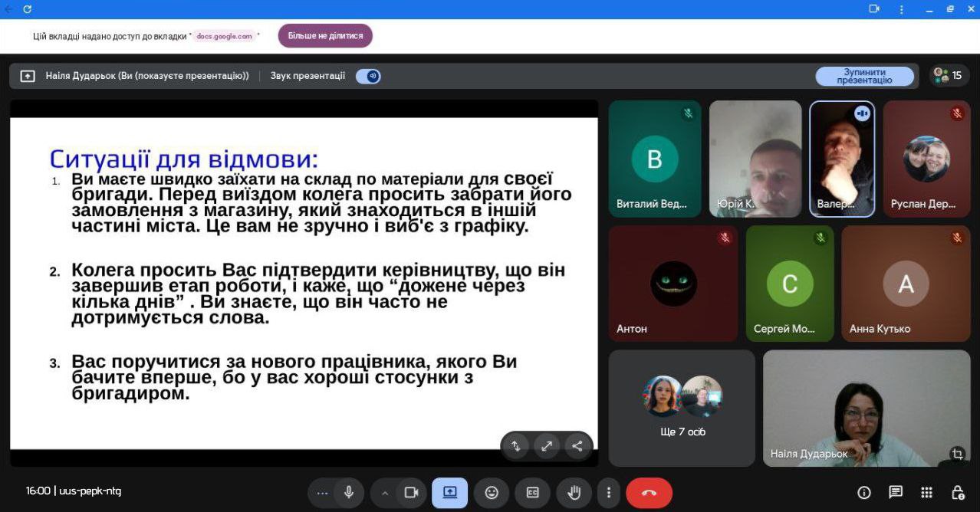Click 'Зупинити презентацію' button
The image size is (980, 512).
(864, 76)
